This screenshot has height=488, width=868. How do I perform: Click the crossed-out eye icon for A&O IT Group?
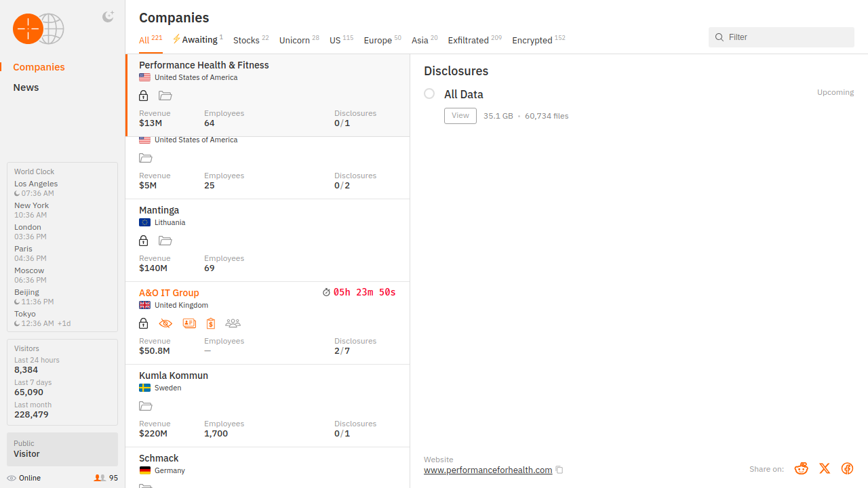tap(165, 324)
